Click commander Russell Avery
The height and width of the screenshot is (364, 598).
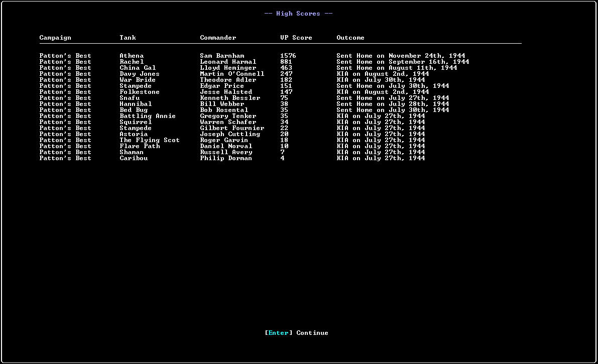coord(226,152)
